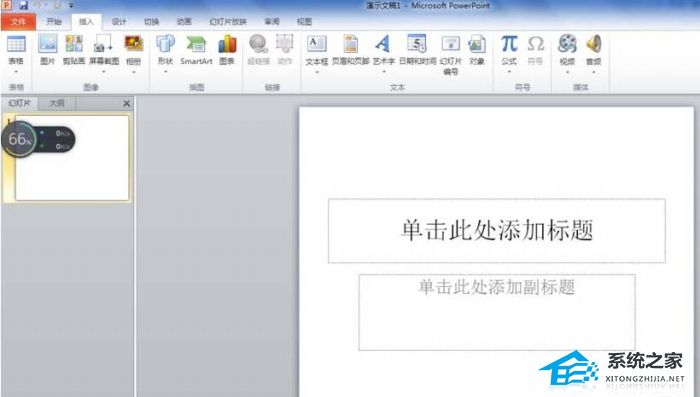Expand the Screenshot dropdown arrow
Viewport: 700px width, 397px height.
(104, 71)
